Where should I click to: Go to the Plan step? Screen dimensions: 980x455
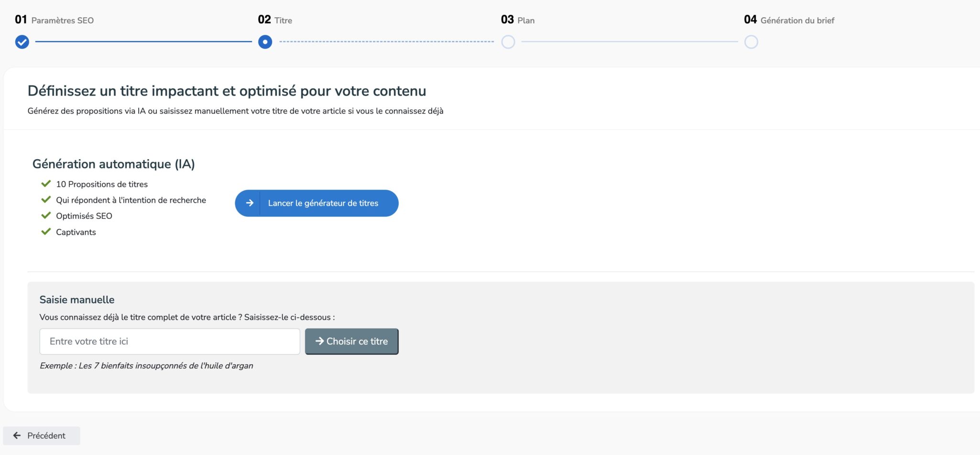tap(526, 20)
